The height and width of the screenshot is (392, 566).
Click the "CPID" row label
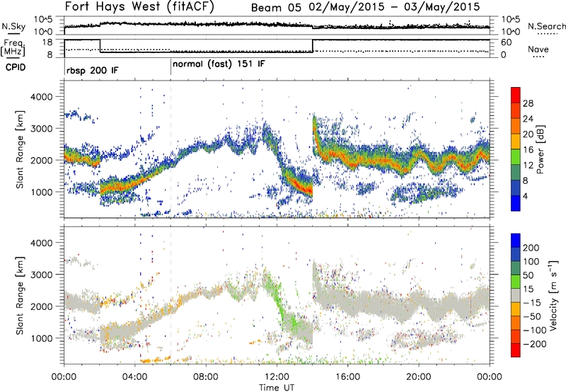[x=16, y=67]
